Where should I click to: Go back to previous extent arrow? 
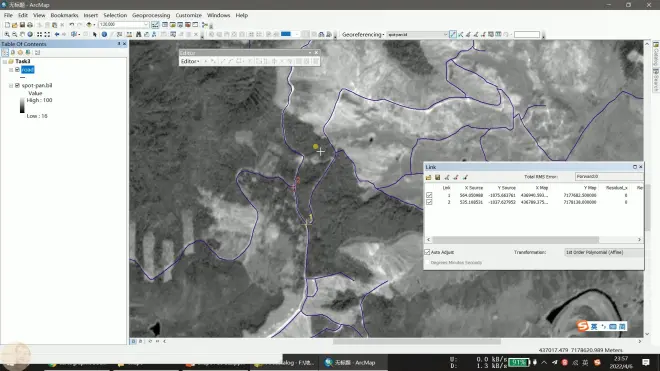57,35
